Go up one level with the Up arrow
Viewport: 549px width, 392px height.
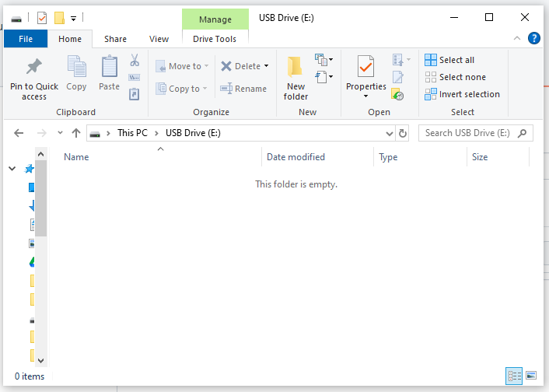click(76, 133)
